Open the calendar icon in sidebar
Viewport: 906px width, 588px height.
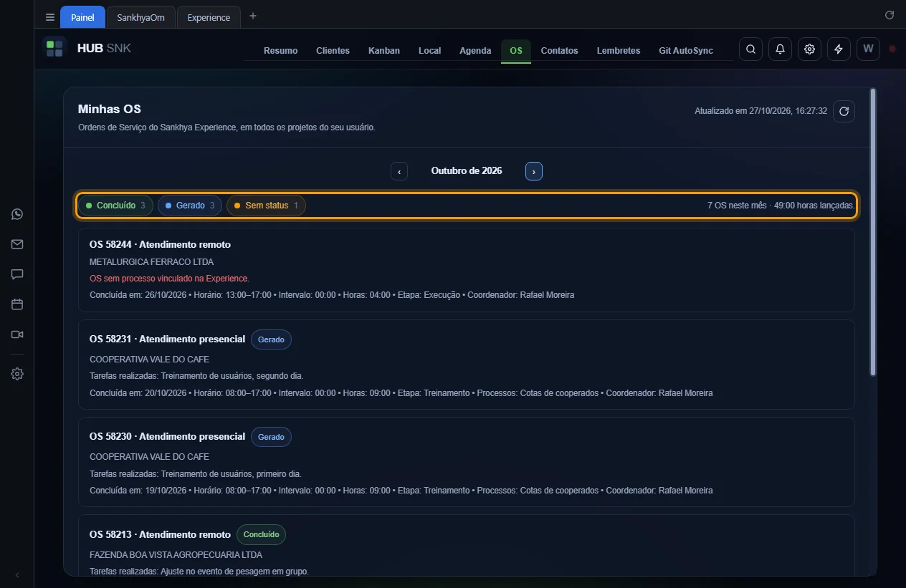tap(17, 304)
